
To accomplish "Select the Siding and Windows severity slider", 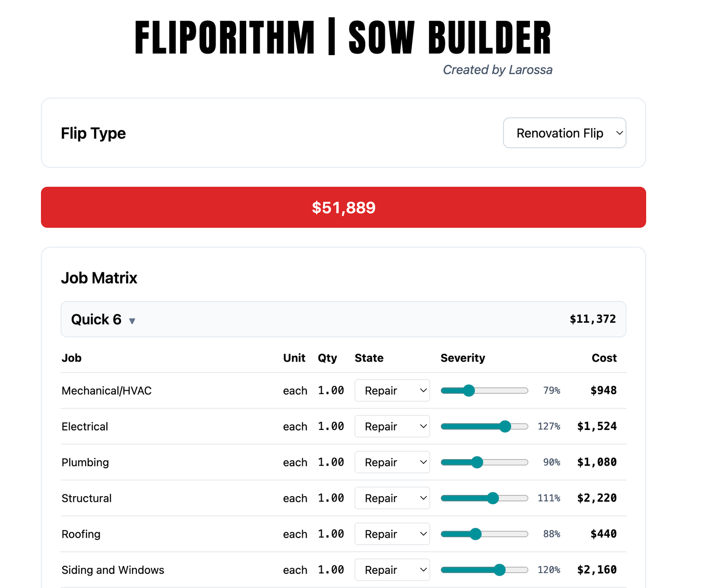I will pos(499,569).
